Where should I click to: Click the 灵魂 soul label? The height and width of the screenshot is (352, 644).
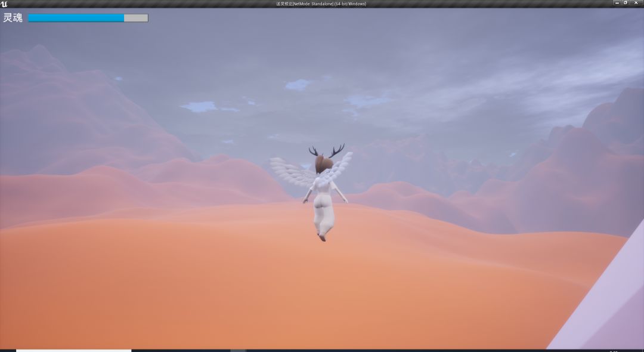[x=13, y=18]
